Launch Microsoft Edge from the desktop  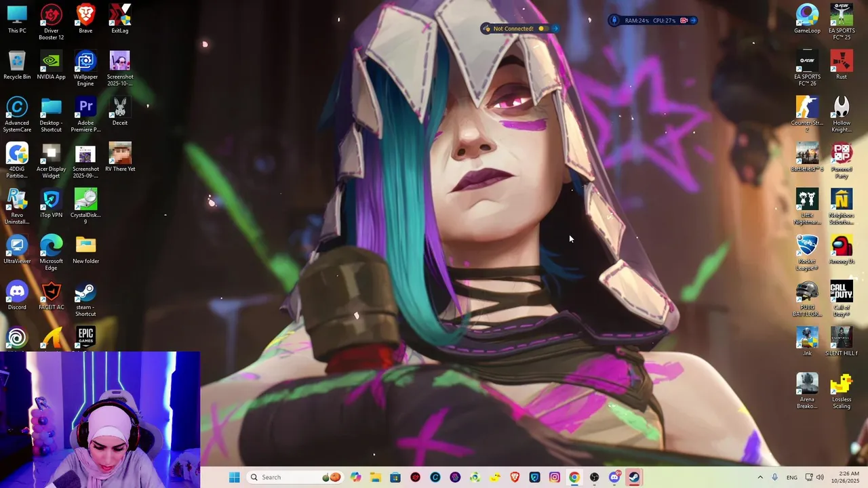point(51,253)
